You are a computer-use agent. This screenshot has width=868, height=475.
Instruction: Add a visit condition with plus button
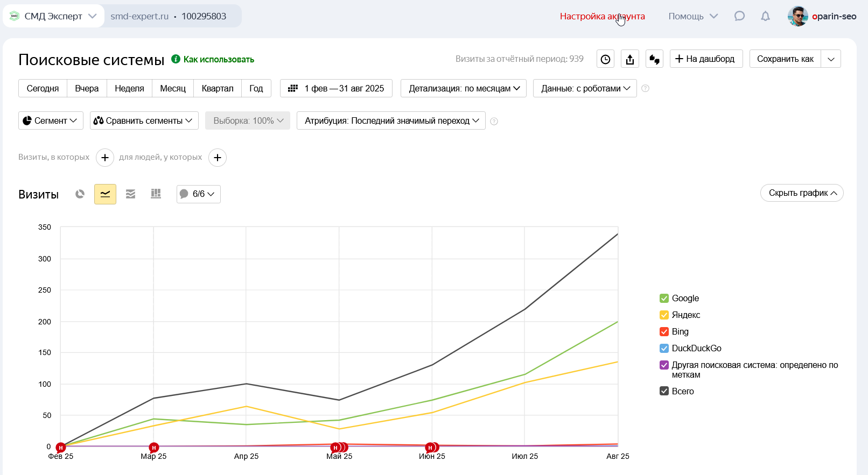[x=105, y=158]
